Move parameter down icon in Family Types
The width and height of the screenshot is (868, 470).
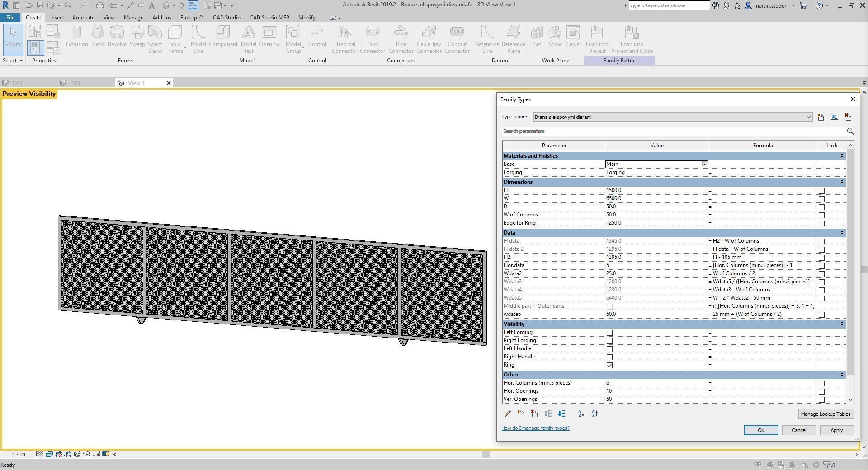pos(561,414)
